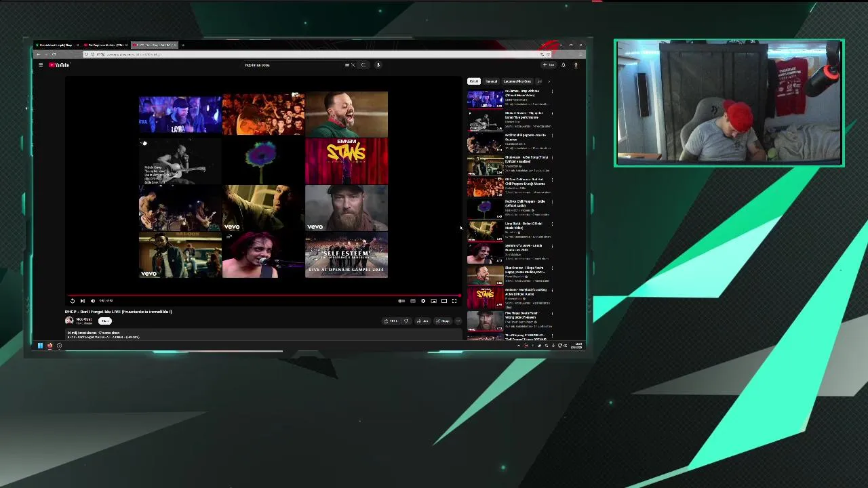Open the Share dialog for video

(x=422, y=321)
